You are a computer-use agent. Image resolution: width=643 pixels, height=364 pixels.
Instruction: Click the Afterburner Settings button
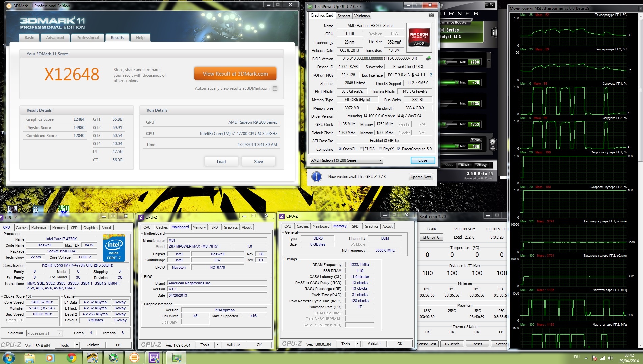click(x=481, y=165)
